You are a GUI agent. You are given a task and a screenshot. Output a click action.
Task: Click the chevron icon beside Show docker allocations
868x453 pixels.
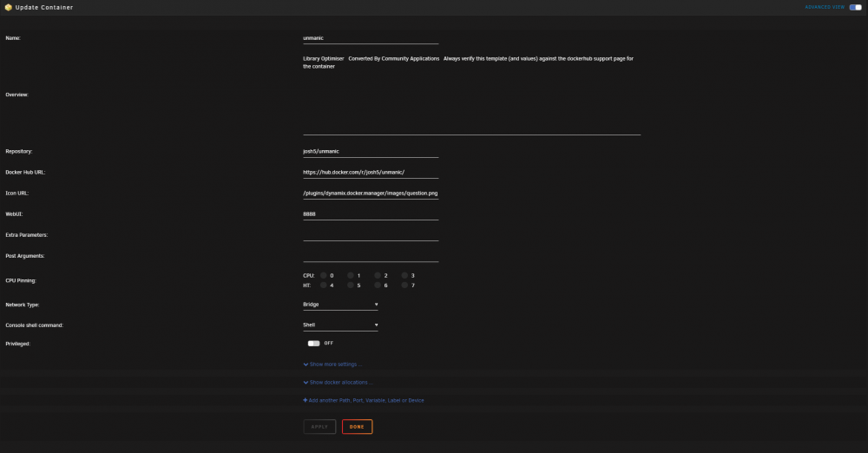click(306, 383)
